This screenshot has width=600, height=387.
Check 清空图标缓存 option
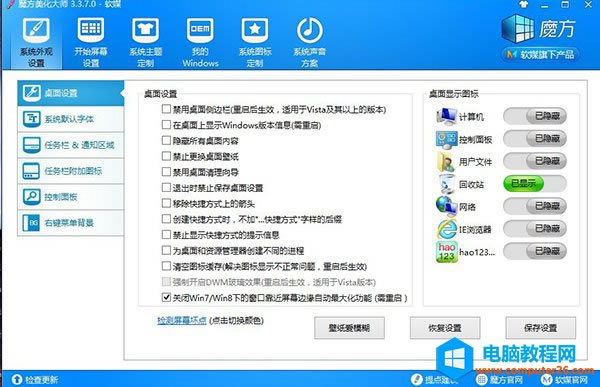(166, 266)
